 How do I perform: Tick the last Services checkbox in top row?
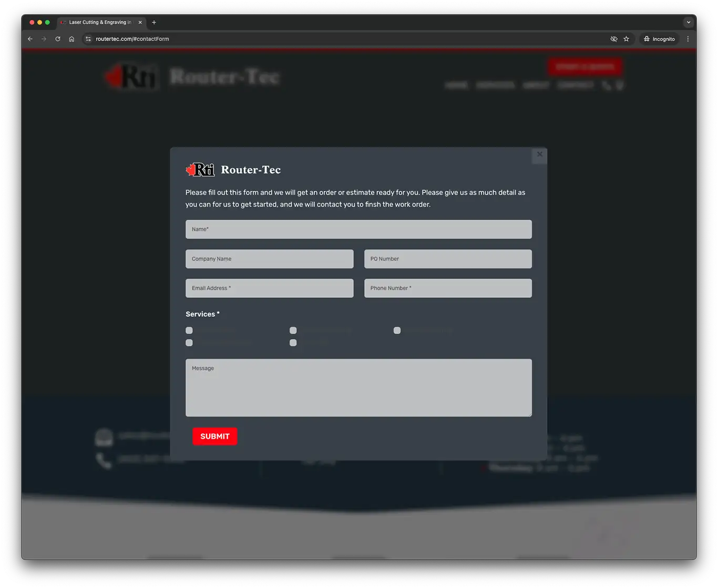click(397, 331)
